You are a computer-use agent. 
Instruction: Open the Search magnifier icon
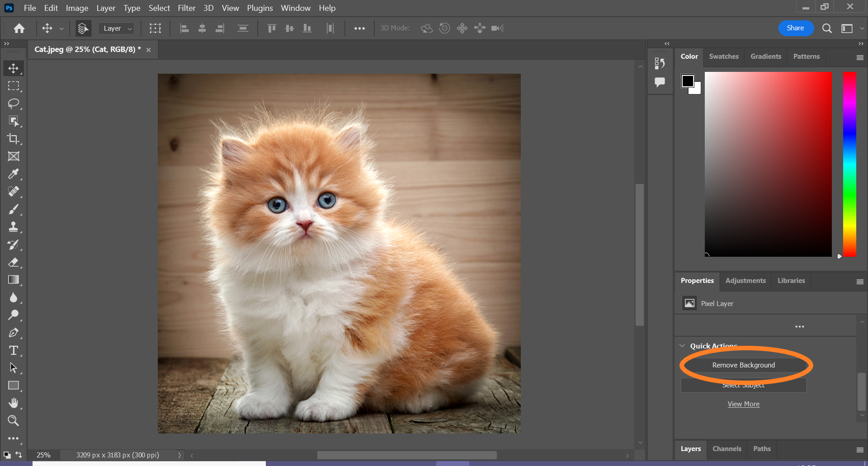827,28
